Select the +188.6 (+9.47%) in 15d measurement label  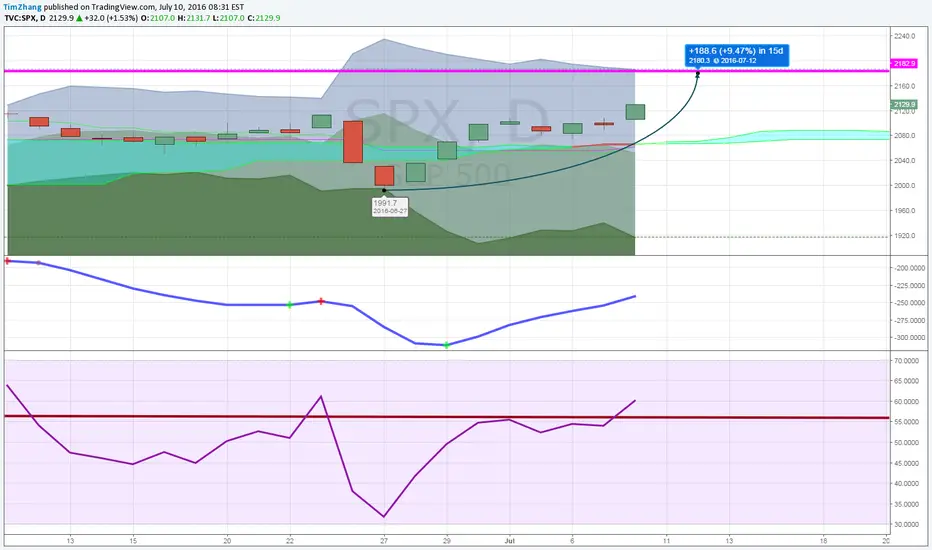736,55
